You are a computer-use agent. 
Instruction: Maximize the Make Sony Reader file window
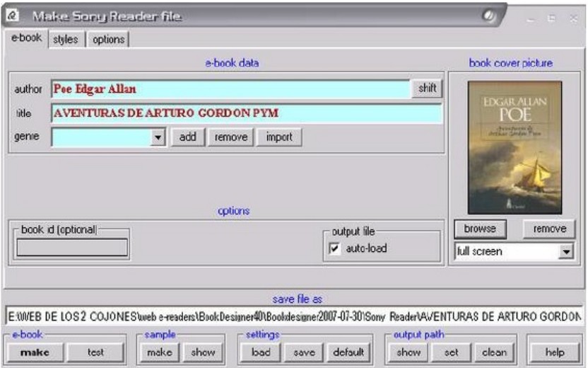(551, 18)
